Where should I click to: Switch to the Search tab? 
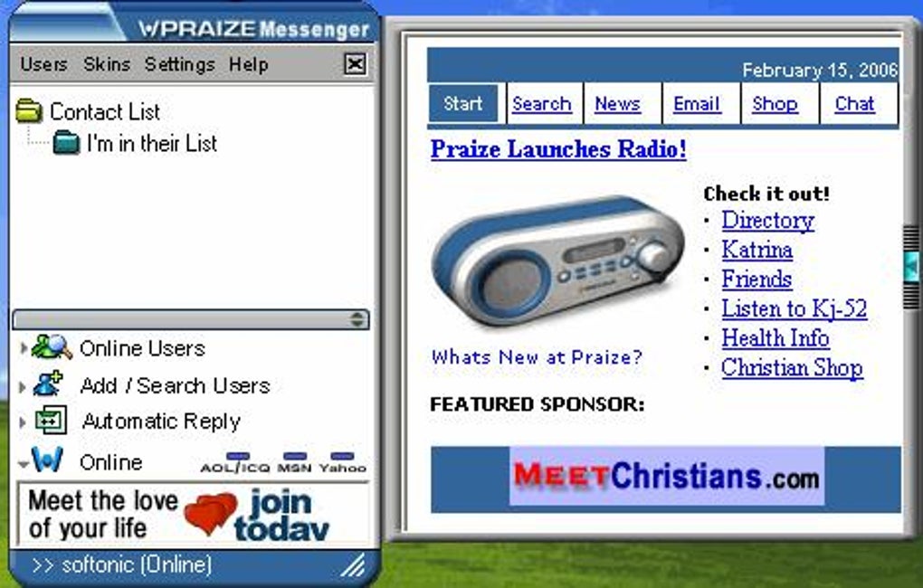[x=541, y=104]
